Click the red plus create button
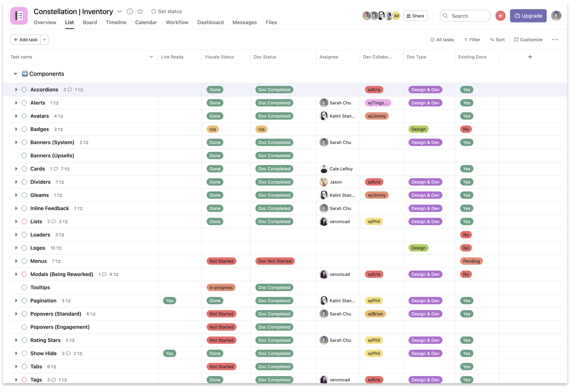The image size is (580, 392). 500,16
